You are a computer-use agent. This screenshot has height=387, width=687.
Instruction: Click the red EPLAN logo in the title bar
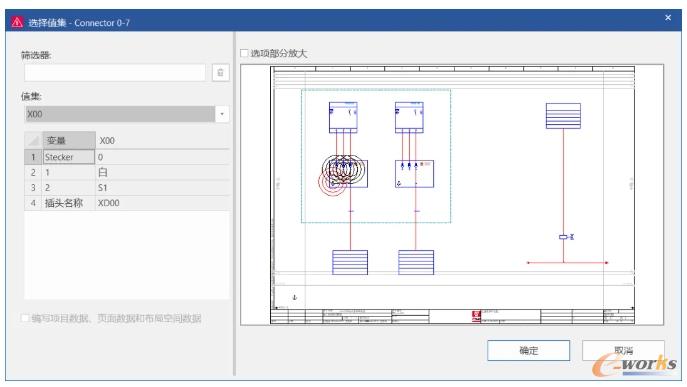click(x=17, y=22)
